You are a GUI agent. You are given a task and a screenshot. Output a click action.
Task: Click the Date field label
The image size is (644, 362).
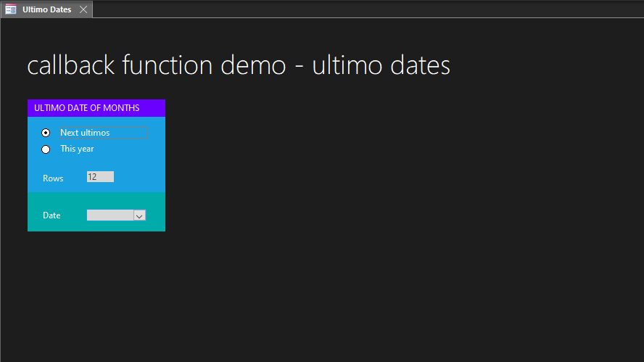click(x=51, y=215)
